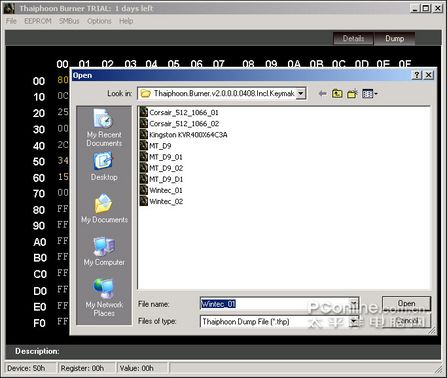Select file name MT_D9_02
The height and width of the screenshot is (378, 447).
pyautogui.click(x=166, y=168)
